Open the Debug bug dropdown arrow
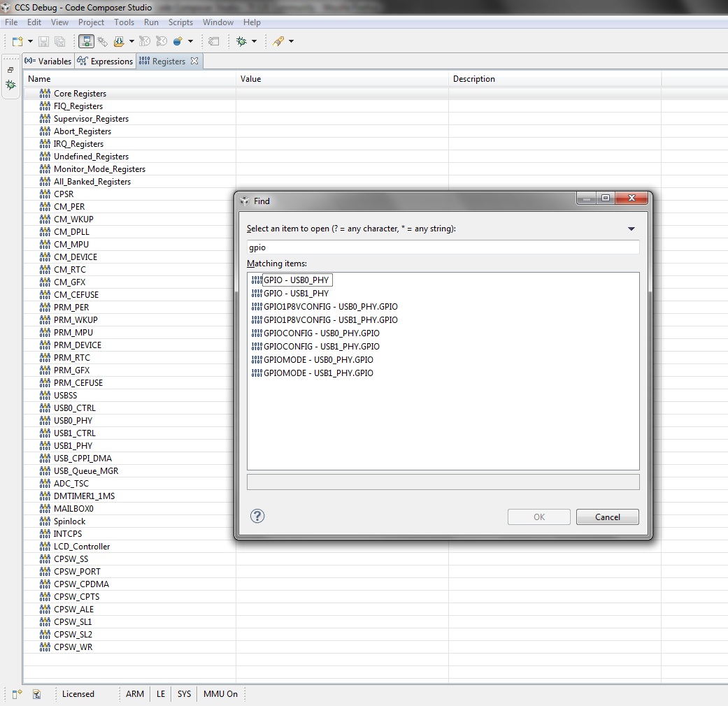 click(x=254, y=41)
